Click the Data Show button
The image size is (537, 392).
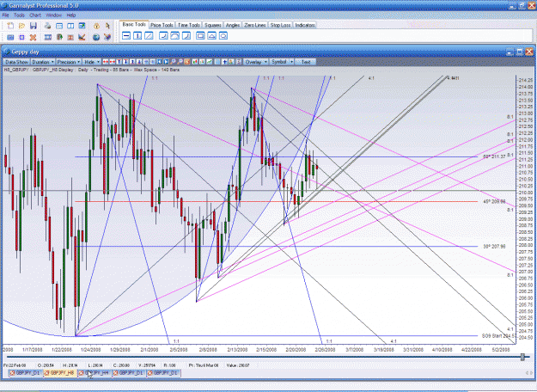pos(17,62)
